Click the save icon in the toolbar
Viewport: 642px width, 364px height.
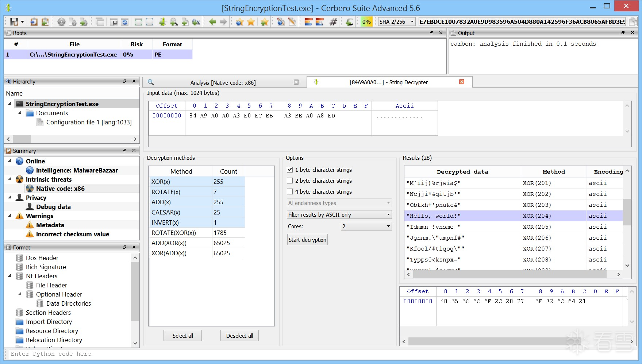(14, 22)
